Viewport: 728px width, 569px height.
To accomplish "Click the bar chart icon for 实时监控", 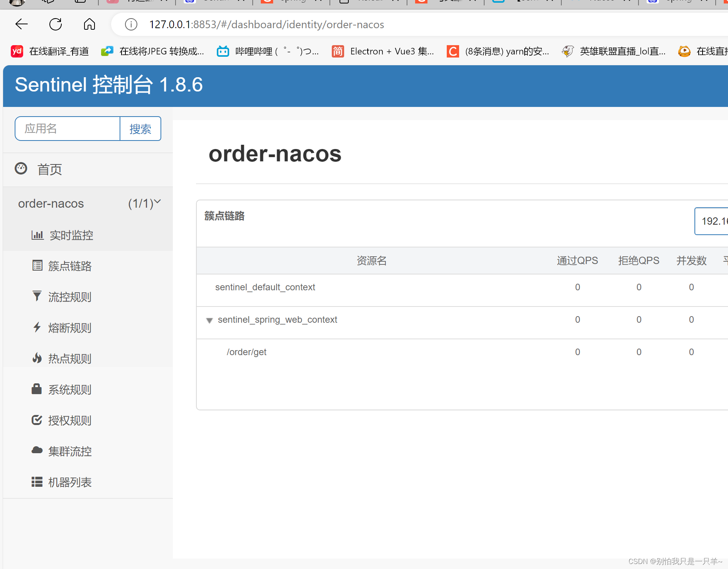I will [x=37, y=235].
